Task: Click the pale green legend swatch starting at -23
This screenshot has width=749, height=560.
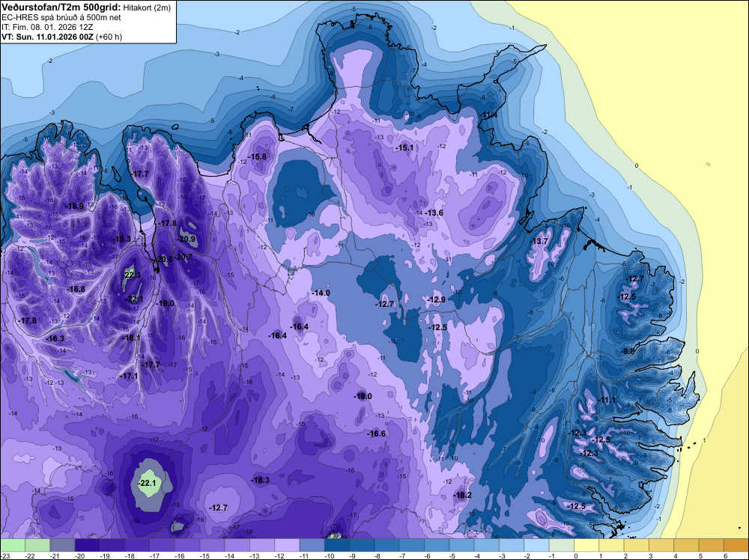Action: point(13,545)
